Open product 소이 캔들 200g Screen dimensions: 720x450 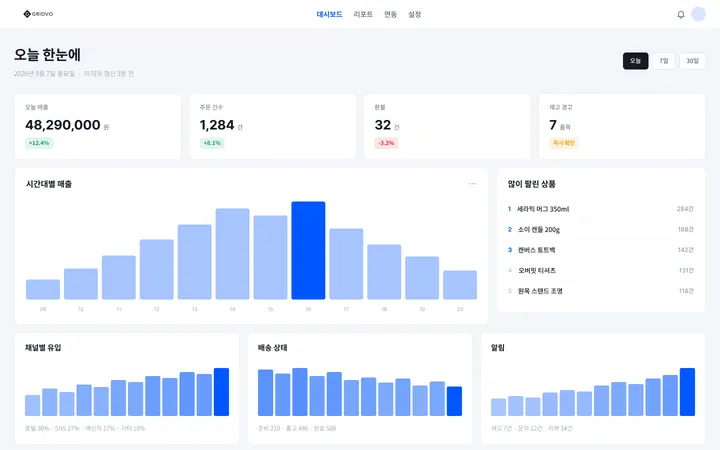pyautogui.click(x=601, y=230)
